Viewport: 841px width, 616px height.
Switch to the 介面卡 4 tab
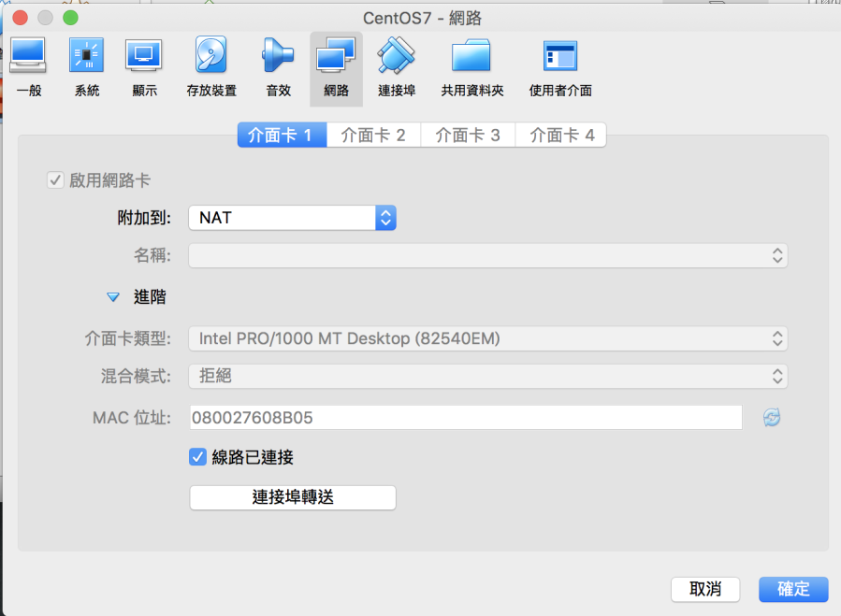point(561,136)
